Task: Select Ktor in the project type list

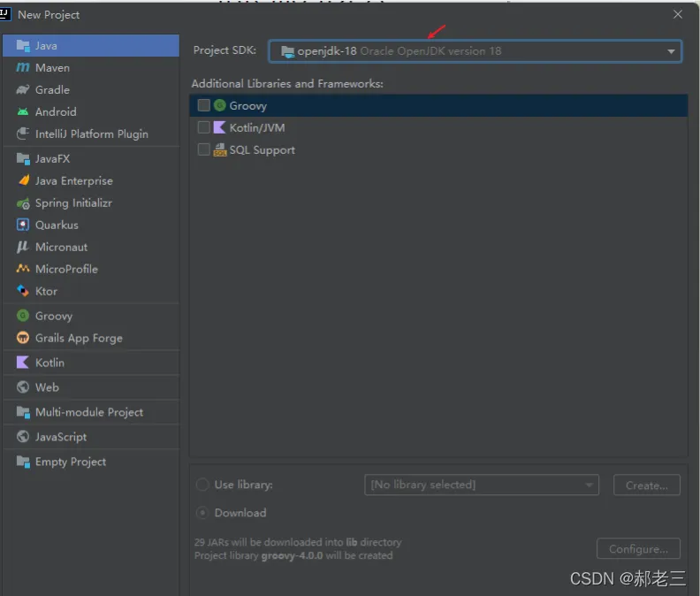Action: click(x=91, y=291)
